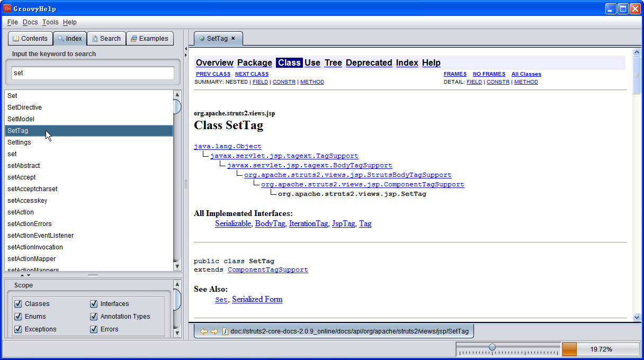Select setActionErrors in the index list

[89, 224]
